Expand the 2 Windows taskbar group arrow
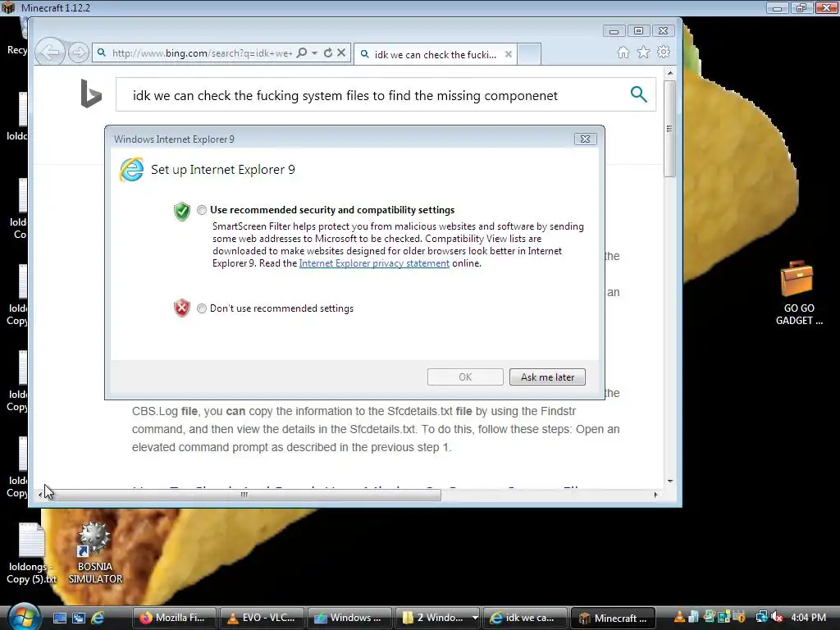 tap(475, 618)
